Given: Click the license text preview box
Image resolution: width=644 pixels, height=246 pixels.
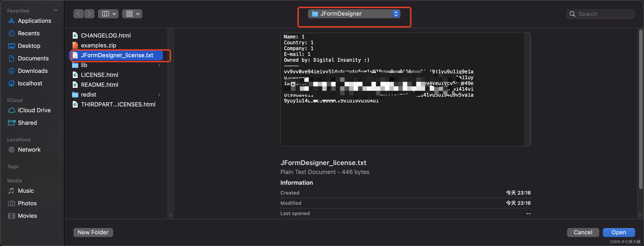Looking at the screenshot, I should 405,89.
